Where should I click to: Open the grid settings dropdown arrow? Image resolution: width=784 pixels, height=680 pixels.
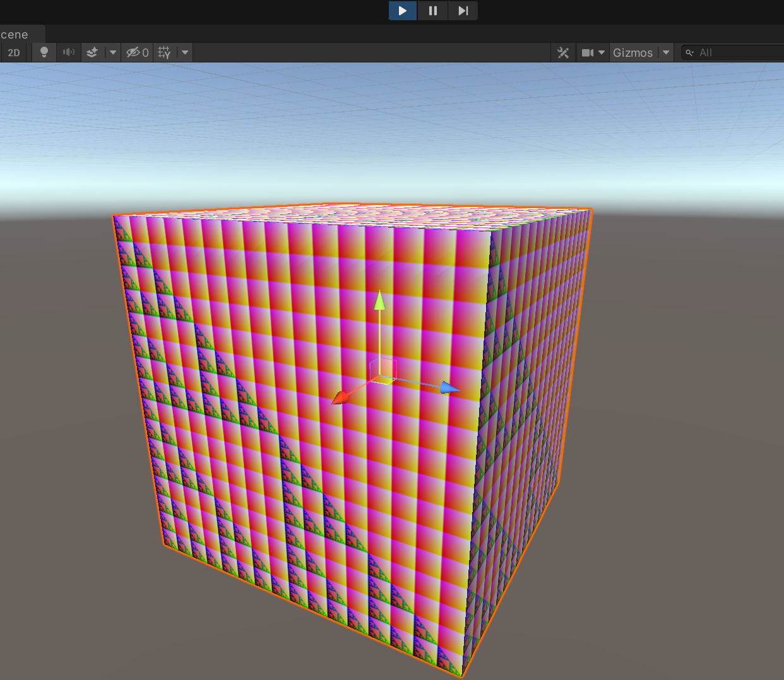click(184, 52)
